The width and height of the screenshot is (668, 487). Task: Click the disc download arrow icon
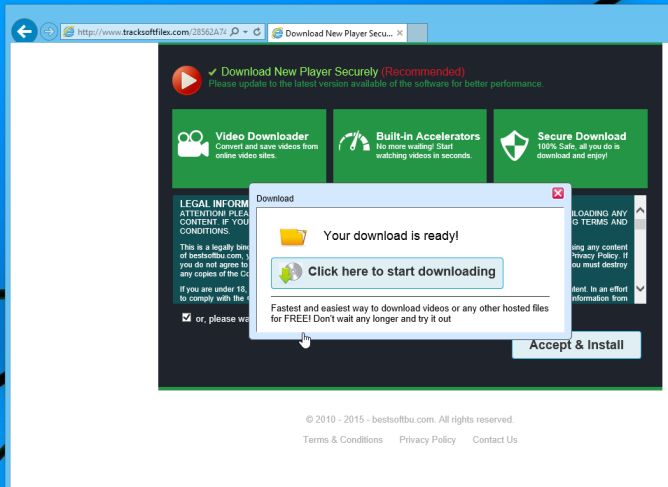click(290, 273)
